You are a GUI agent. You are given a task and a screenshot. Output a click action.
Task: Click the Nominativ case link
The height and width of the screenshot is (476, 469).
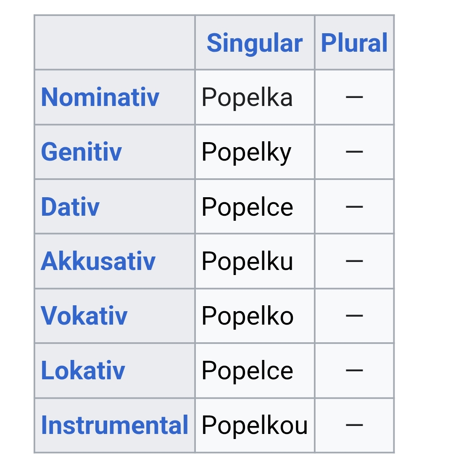pos(100,97)
